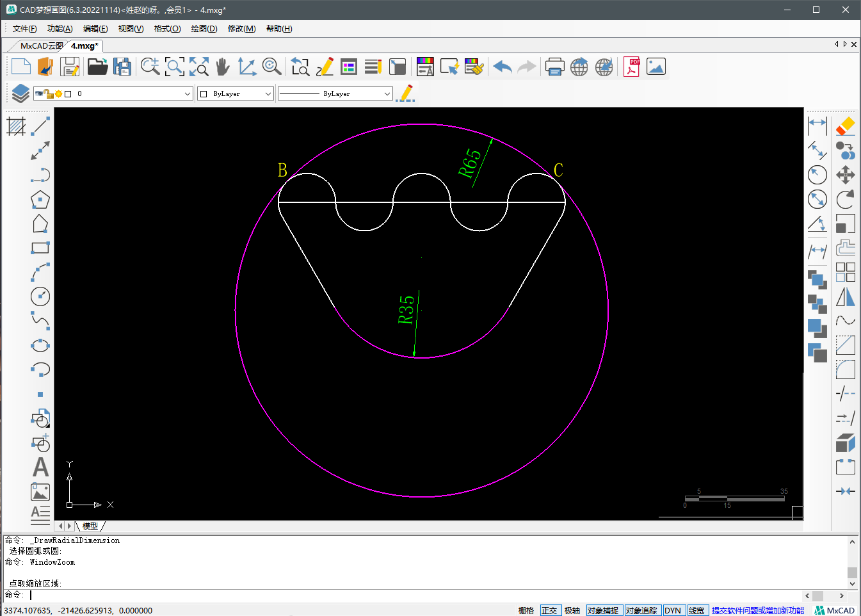Click the new blank drawing icon
The height and width of the screenshot is (616, 861).
(x=21, y=67)
